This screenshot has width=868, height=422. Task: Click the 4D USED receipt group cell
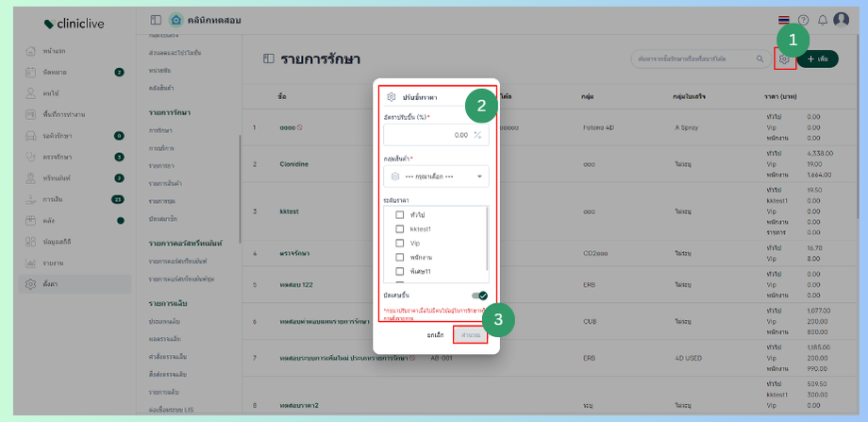[x=688, y=359]
